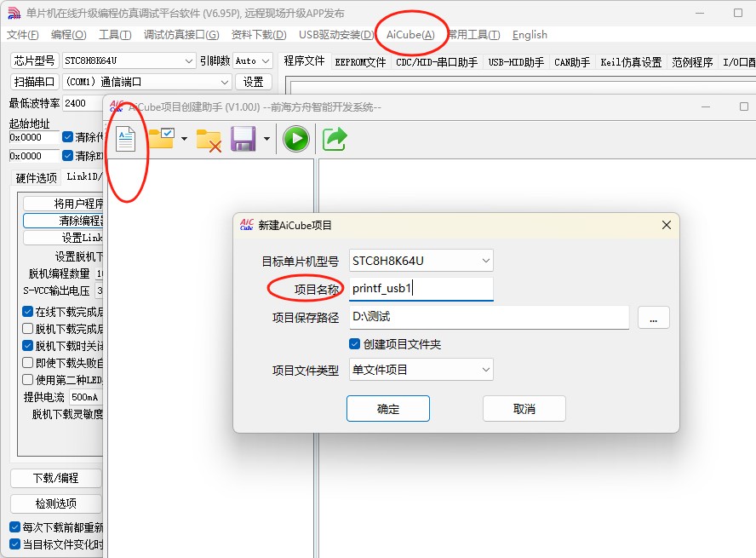Toggle 即使下载失败 checkbox
This screenshot has width=756, height=558.
point(28,363)
